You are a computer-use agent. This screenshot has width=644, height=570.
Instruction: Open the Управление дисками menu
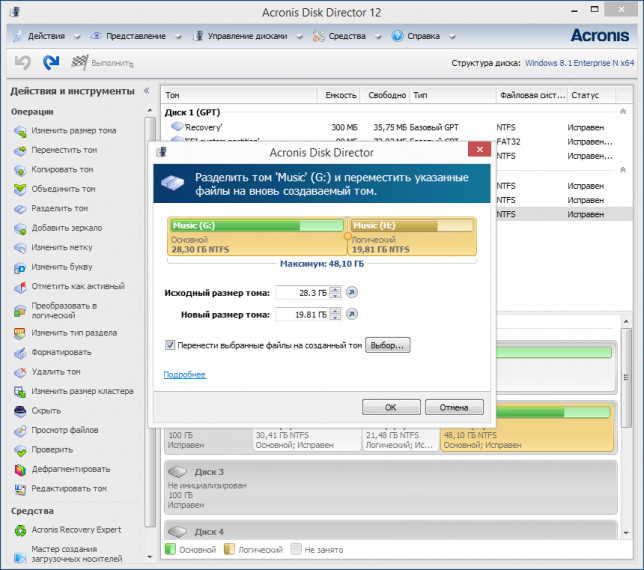click(x=248, y=36)
